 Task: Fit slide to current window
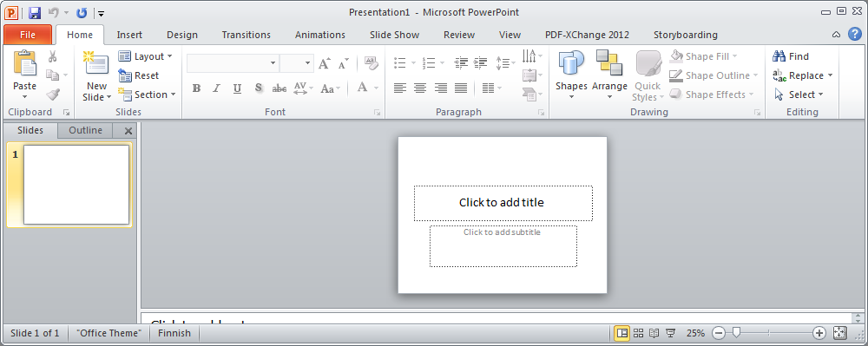coord(840,333)
